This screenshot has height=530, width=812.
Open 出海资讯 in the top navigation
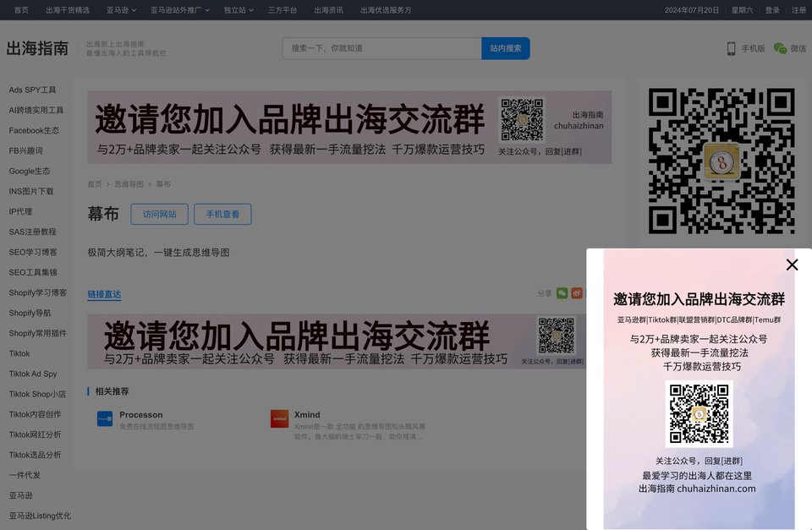coord(328,10)
